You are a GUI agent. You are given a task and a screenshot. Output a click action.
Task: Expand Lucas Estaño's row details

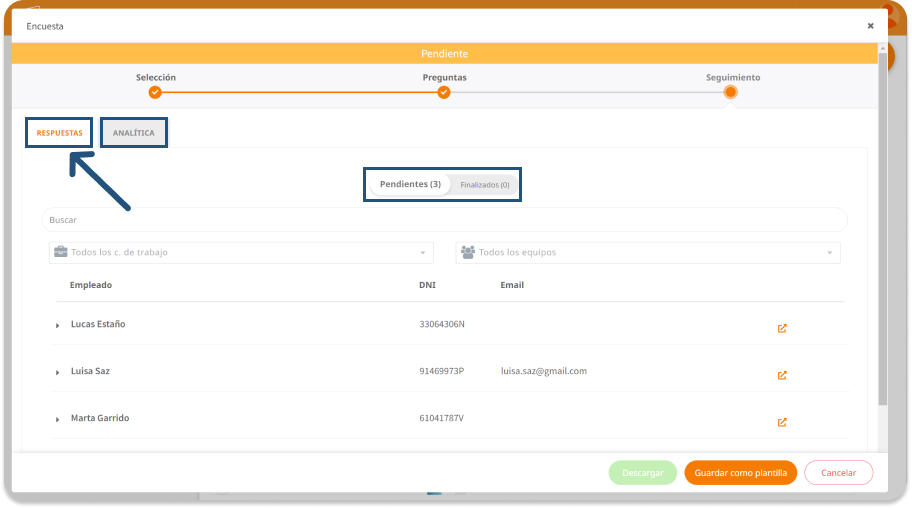pos(58,326)
